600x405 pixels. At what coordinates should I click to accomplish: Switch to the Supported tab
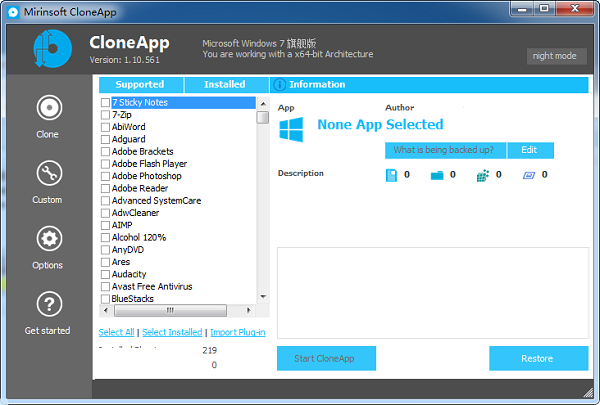(x=140, y=85)
